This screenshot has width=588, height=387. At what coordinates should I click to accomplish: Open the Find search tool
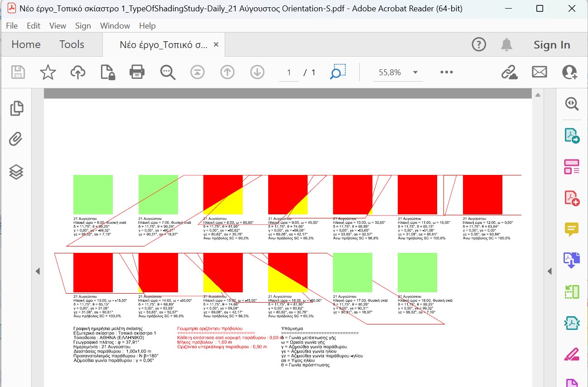coord(168,72)
